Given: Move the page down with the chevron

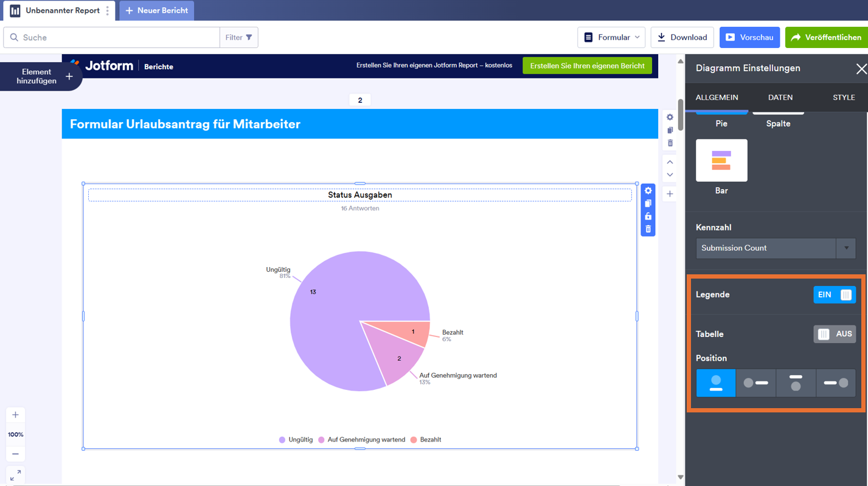Looking at the screenshot, I should pyautogui.click(x=670, y=175).
